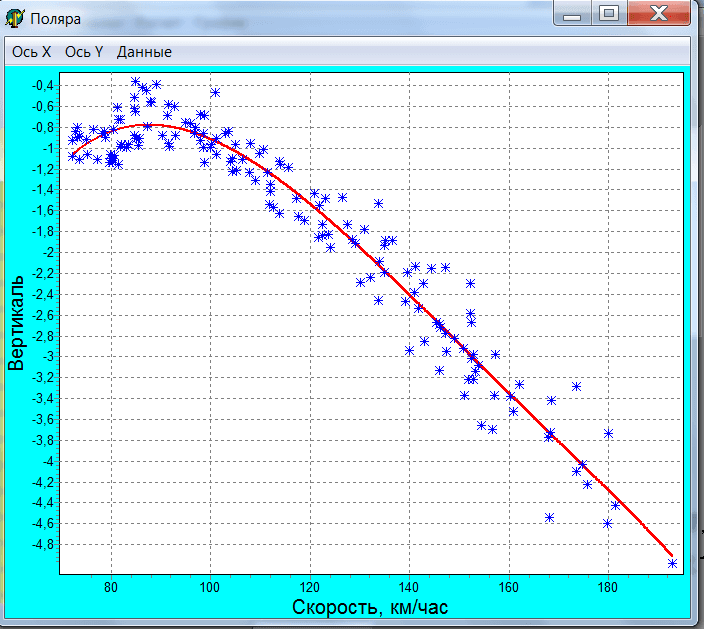
Task: Click the -4,8 tick label on Y axis
Action: point(42,544)
